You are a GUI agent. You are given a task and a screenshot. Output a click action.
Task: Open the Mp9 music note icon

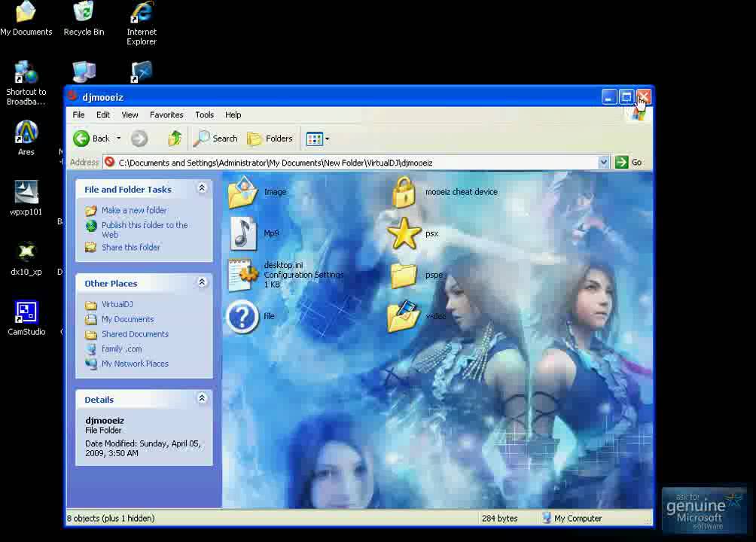pos(243,233)
